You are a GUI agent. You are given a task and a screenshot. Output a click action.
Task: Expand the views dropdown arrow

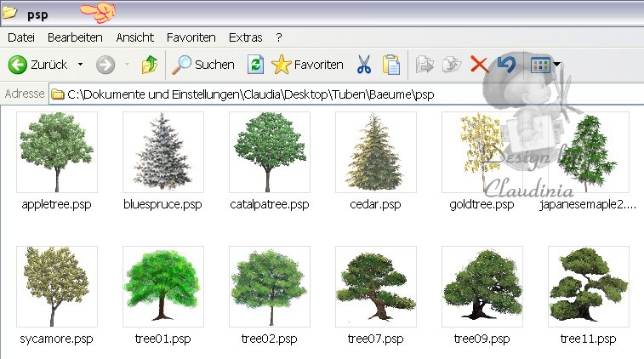(557, 64)
